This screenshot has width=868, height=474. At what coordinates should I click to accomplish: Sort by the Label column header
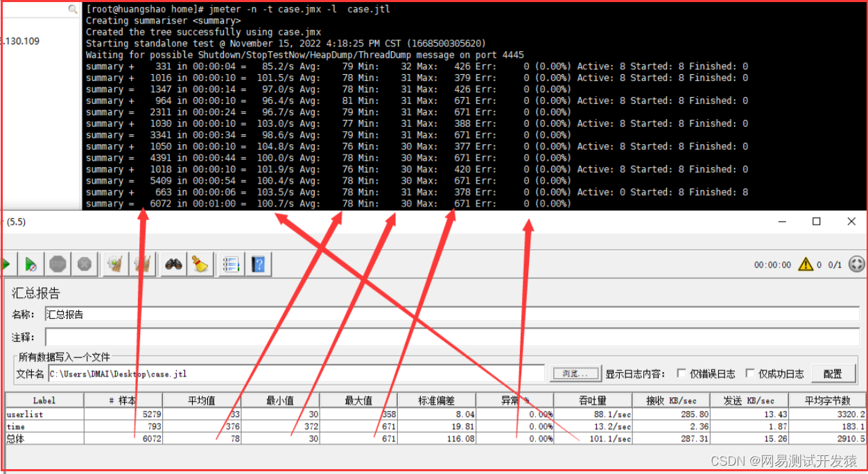click(44, 401)
